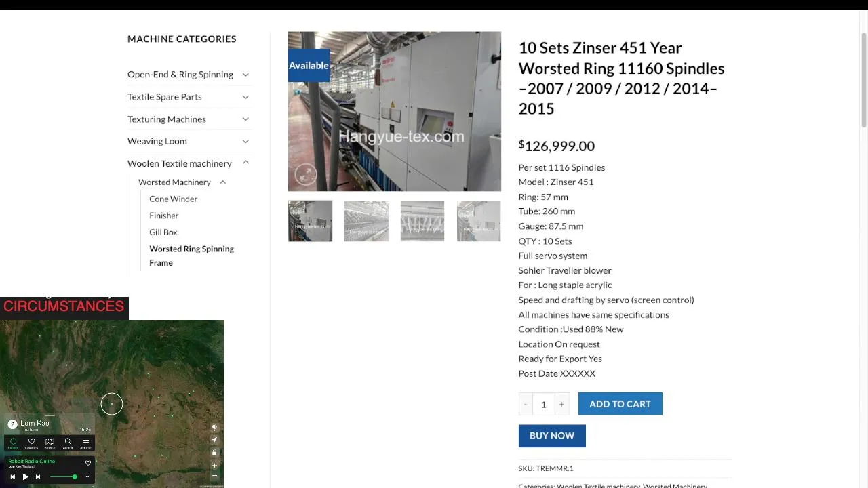Viewport: 868px width, 488px height.
Task: Click the magnifier zoom icon on product image
Action: 306,175
